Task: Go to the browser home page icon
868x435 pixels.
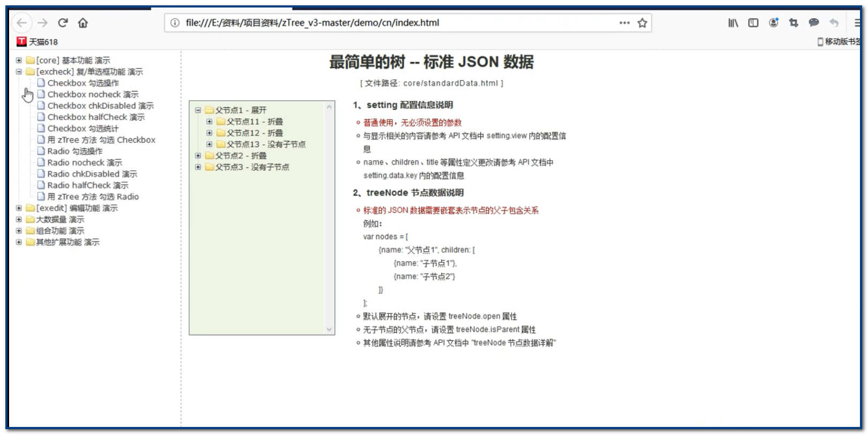Action: 82,22
